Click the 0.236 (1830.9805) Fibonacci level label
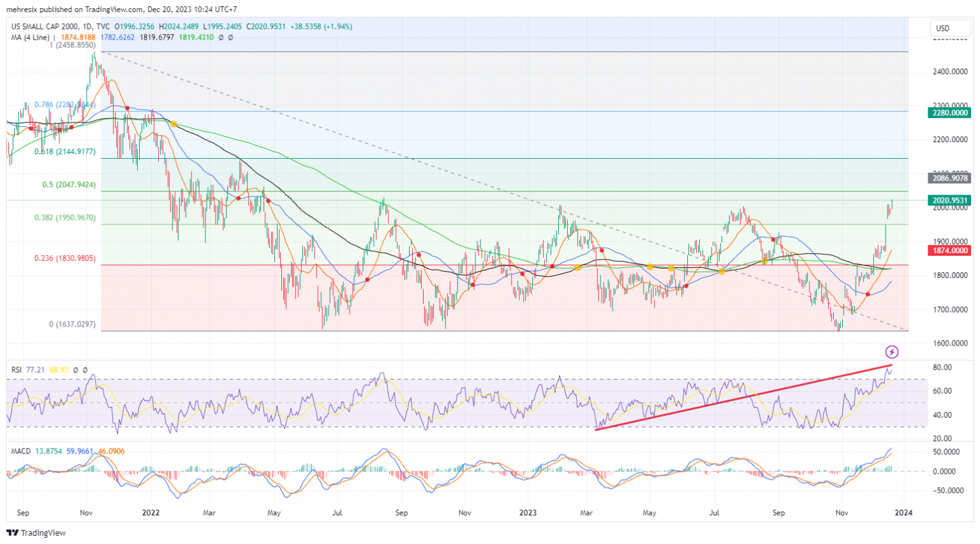Image resolution: width=980 pixels, height=544 pixels. [x=65, y=258]
